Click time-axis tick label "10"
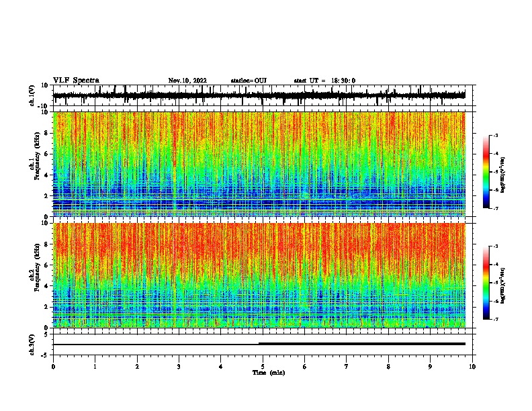 pos(472,367)
